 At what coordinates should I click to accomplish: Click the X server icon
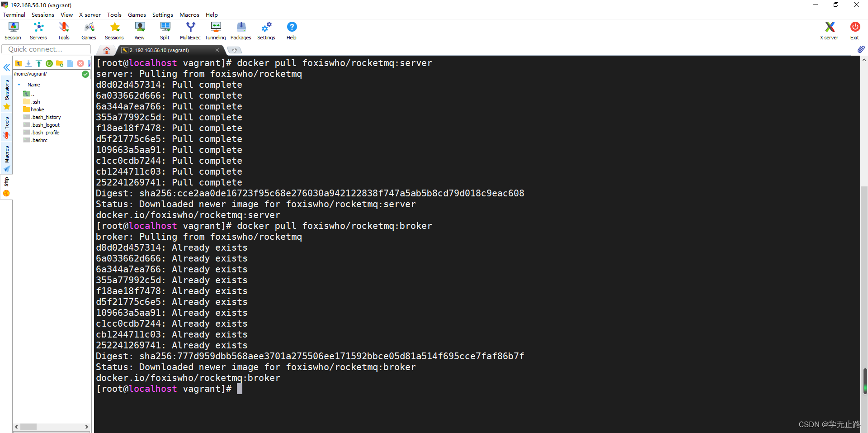point(830,31)
